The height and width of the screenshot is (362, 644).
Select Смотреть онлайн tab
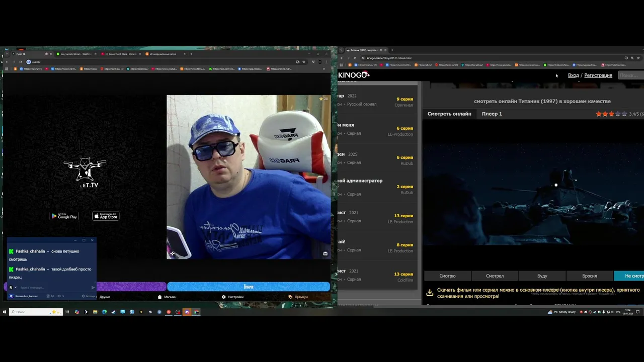(449, 114)
